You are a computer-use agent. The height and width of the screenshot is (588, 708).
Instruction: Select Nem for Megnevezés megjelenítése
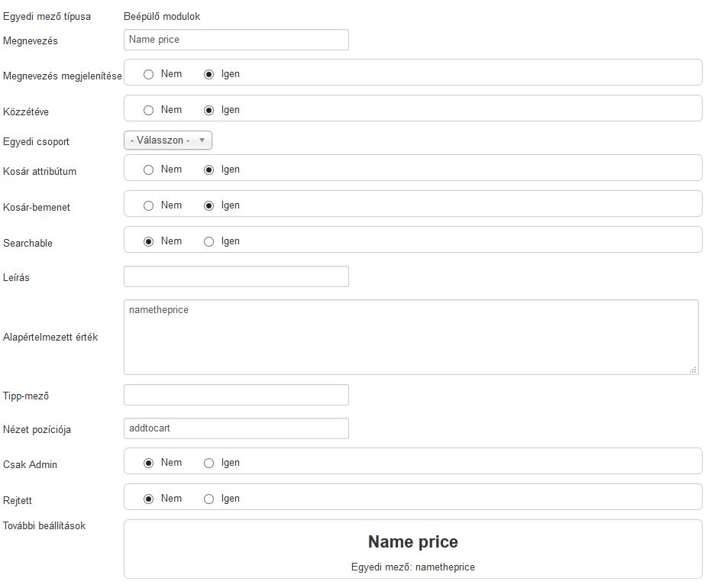pyautogui.click(x=149, y=74)
